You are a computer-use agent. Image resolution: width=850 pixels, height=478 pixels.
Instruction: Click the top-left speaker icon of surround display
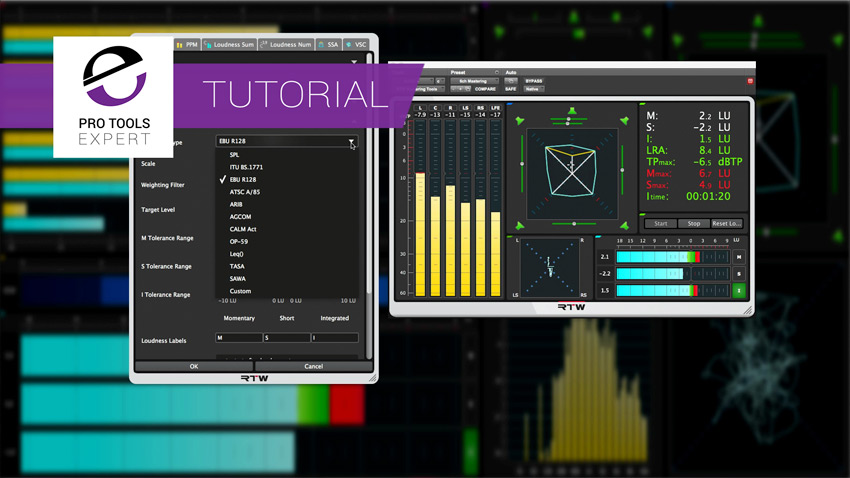coord(520,120)
